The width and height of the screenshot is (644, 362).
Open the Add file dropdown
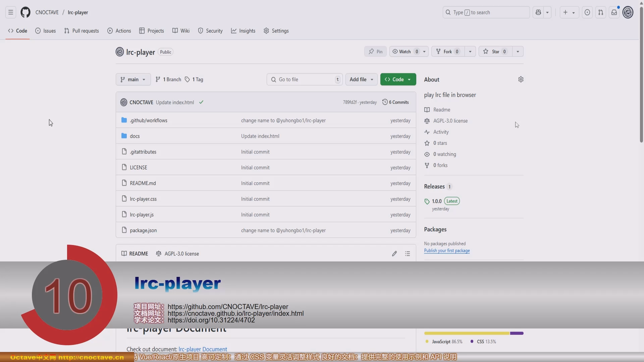[x=362, y=79]
